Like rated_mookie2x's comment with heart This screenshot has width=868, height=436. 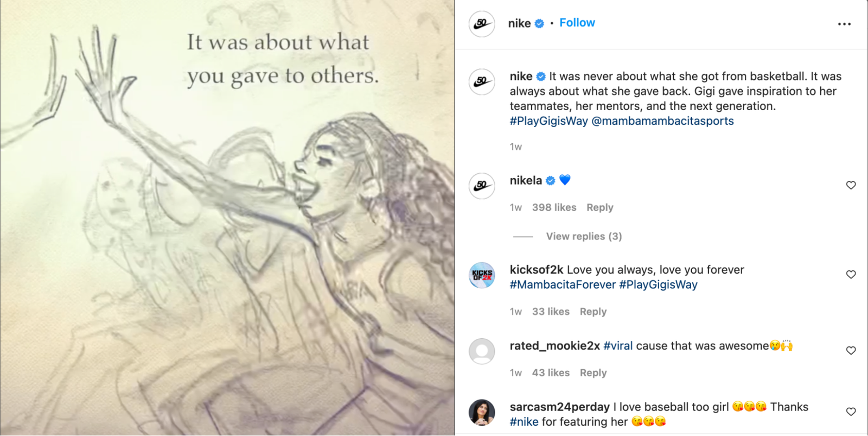pos(851,350)
